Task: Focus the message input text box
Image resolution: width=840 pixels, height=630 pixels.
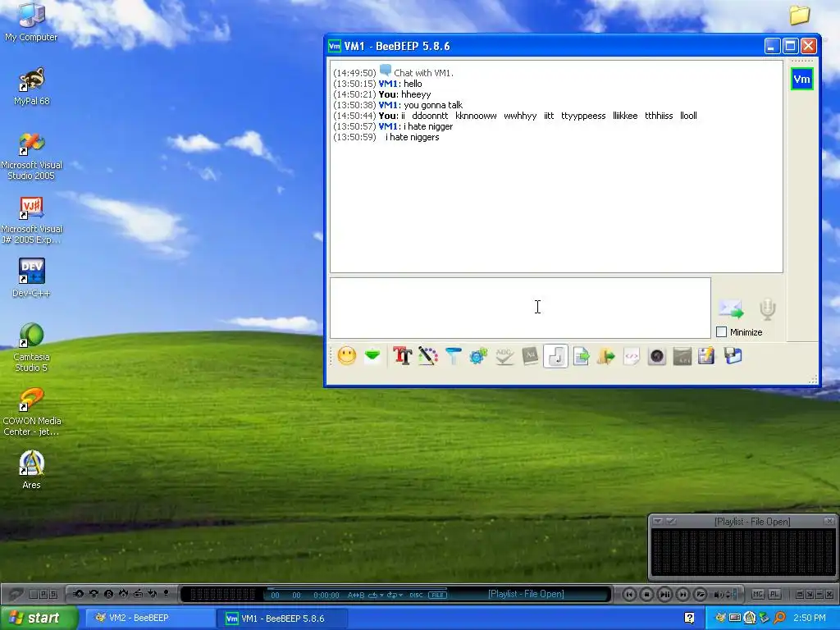Action: pyautogui.click(x=520, y=308)
